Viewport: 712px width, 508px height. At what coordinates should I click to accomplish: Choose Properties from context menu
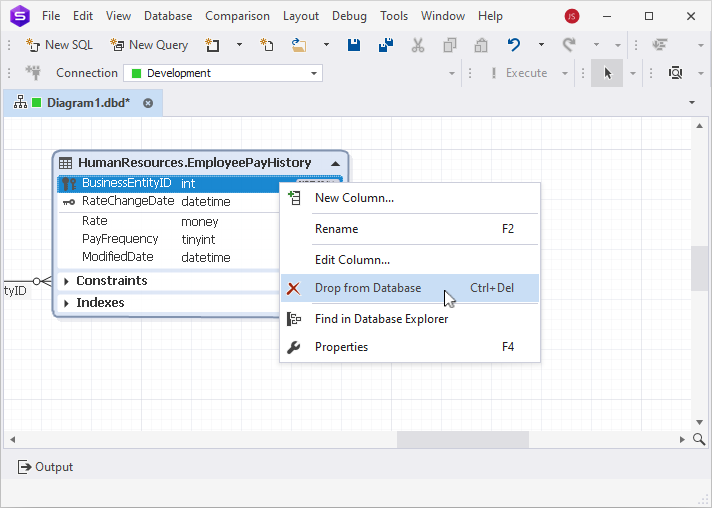tap(410, 347)
